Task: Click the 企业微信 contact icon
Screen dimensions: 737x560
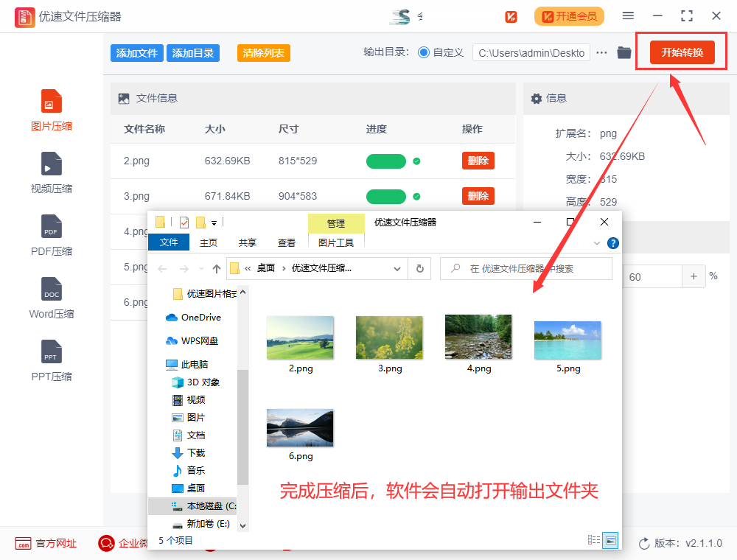Action: click(106, 544)
